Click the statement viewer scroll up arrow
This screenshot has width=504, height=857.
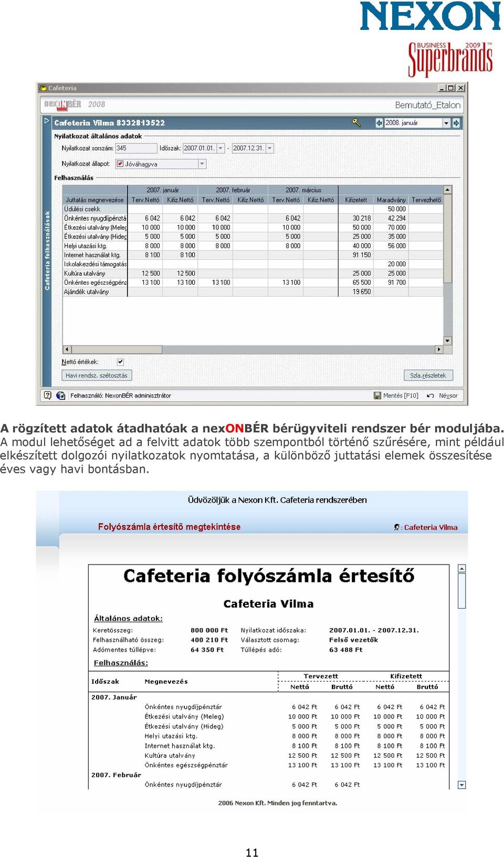coord(462,569)
